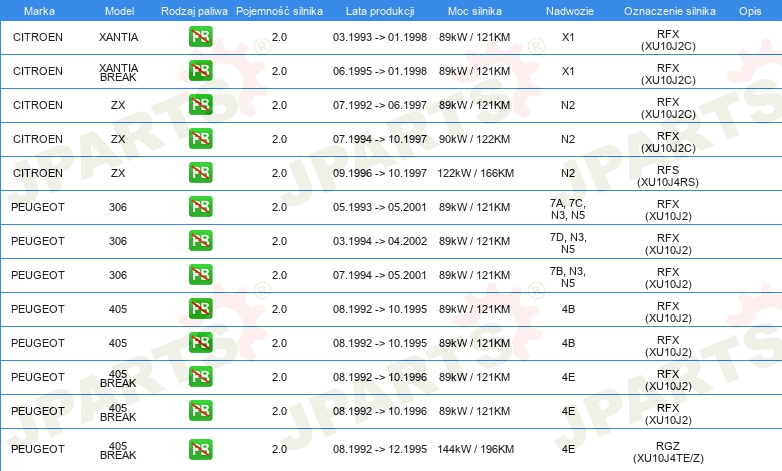Click the Lata produkcji column header

click(x=380, y=11)
